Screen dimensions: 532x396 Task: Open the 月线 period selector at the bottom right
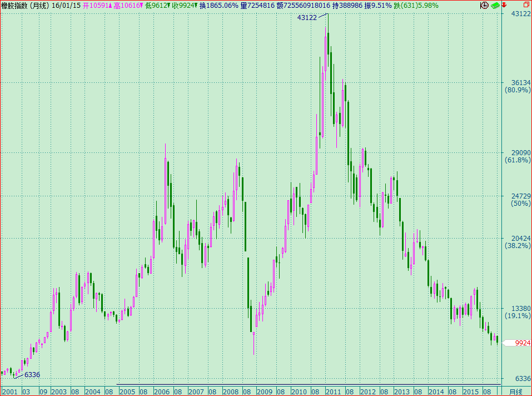pos(516,392)
